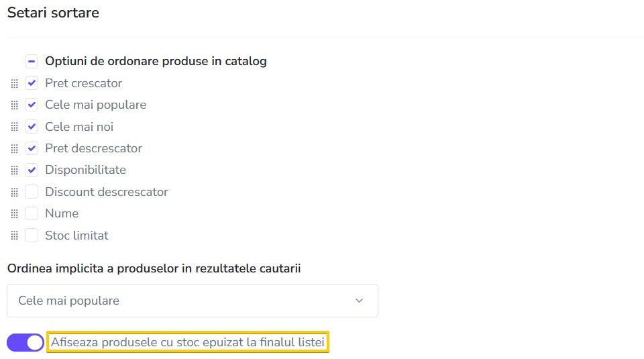
Task: Click drag handle icon beside Cele mai noi
Action: tap(14, 127)
